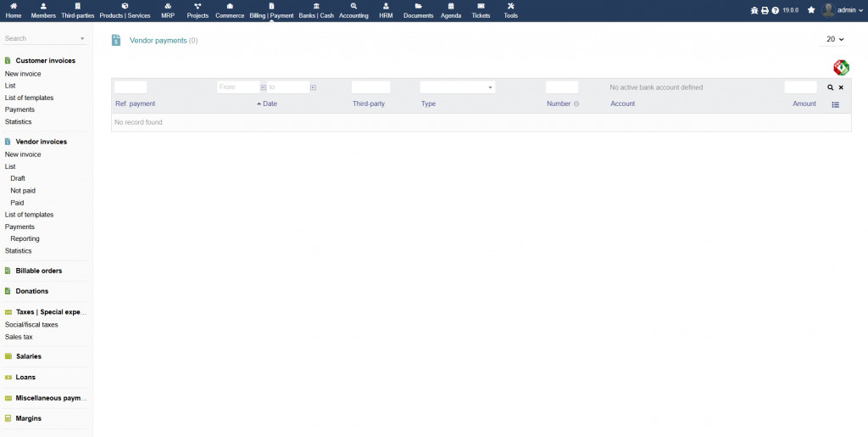The height and width of the screenshot is (437, 868).
Task: Open the to date calendar picker
Action: [x=313, y=87]
